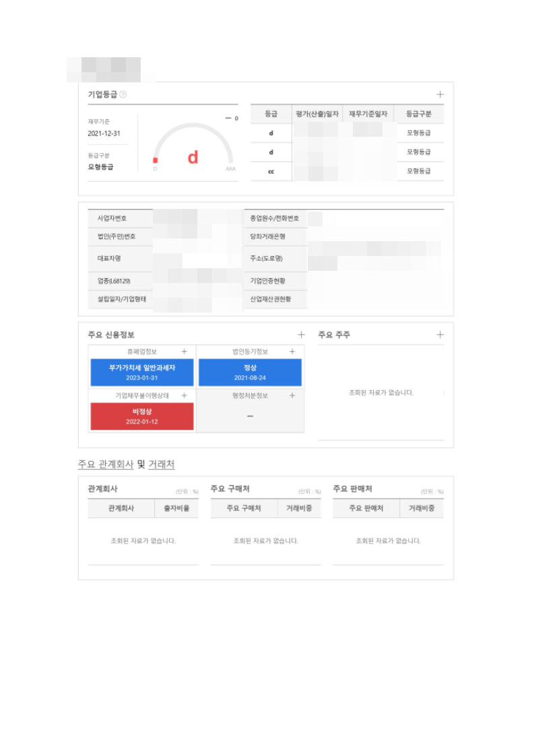Expand 기업채무불이행상태 plus icon
Image resolution: width=534 pixels, height=756 pixels.
click(184, 396)
